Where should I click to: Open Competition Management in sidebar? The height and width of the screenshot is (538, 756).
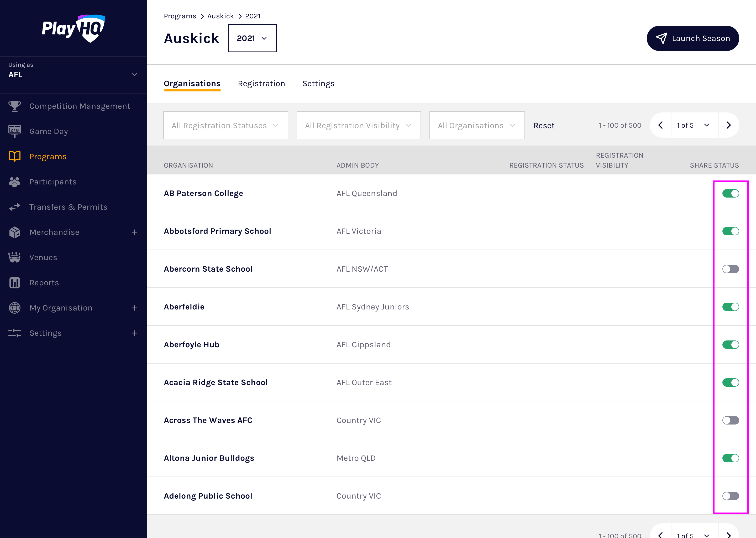click(x=73, y=106)
